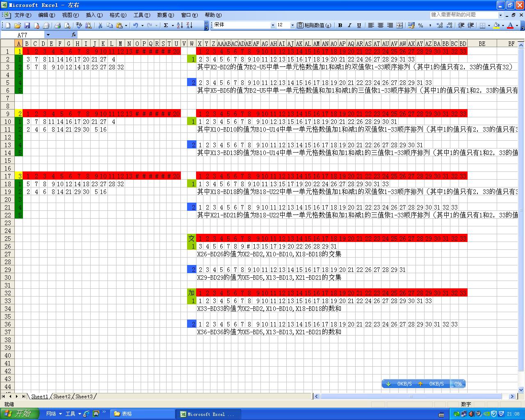Open the 编辑 (Edit) menu

(x=46, y=15)
